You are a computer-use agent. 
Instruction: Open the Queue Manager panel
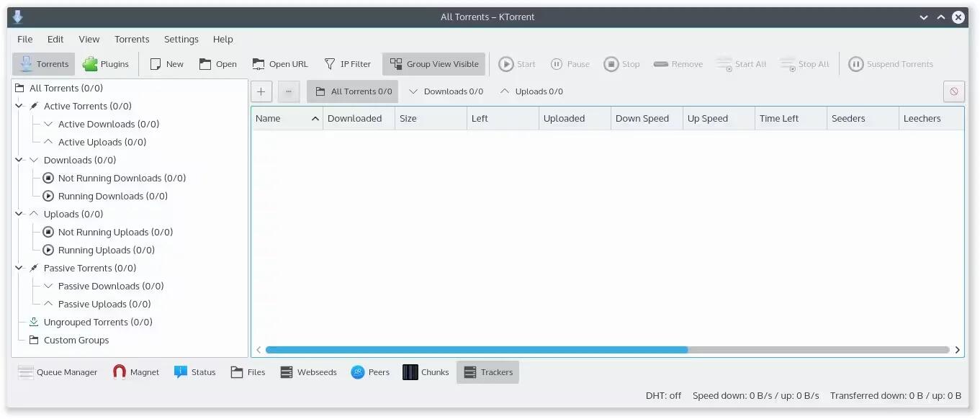coord(58,372)
